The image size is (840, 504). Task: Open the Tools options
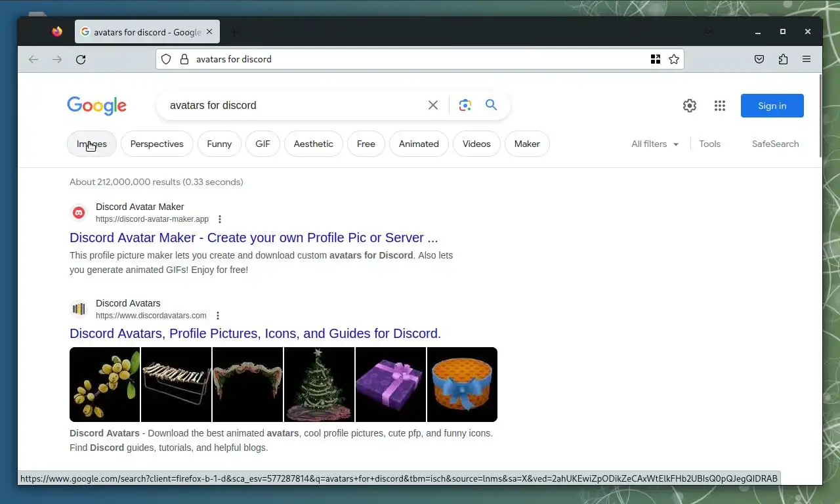(709, 144)
